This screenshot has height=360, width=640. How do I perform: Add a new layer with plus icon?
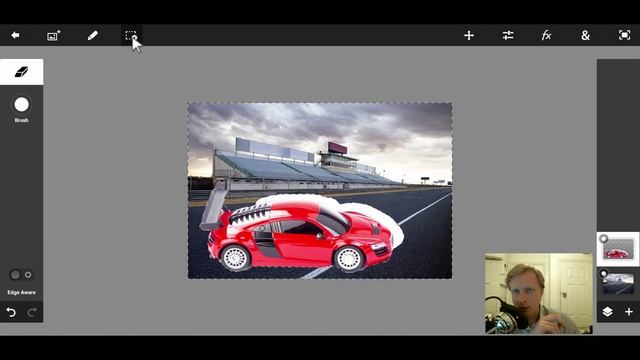coord(629,312)
